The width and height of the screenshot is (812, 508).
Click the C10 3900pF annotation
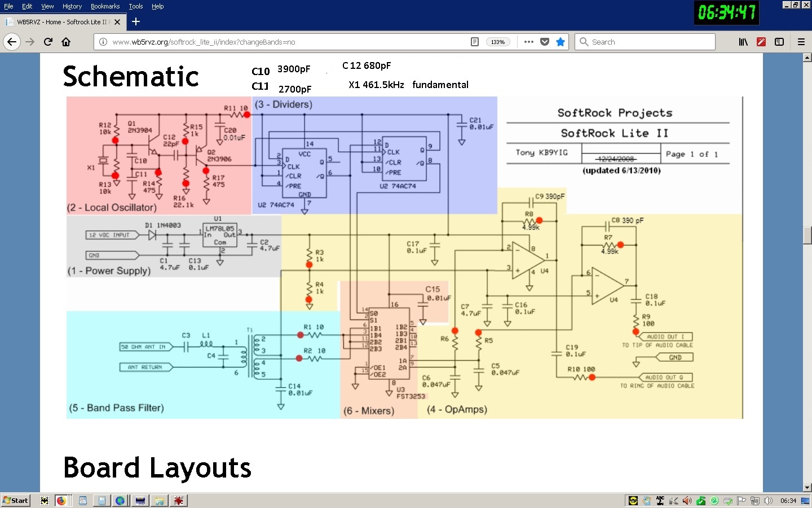click(x=281, y=70)
